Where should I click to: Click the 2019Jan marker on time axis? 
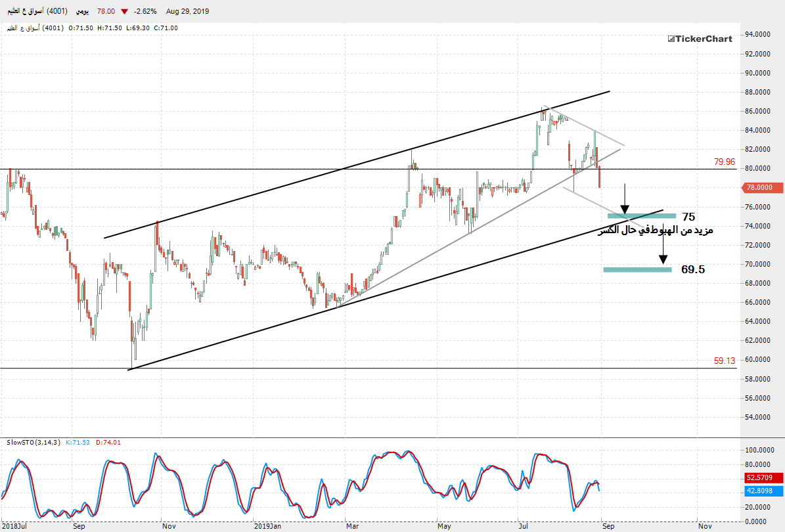pyautogui.click(x=267, y=526)
